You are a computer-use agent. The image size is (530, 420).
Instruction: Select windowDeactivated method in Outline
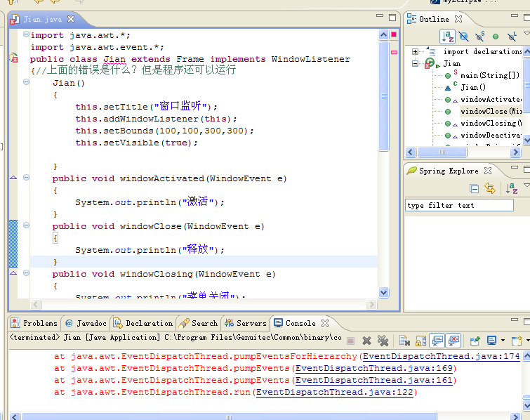(491, 136)
